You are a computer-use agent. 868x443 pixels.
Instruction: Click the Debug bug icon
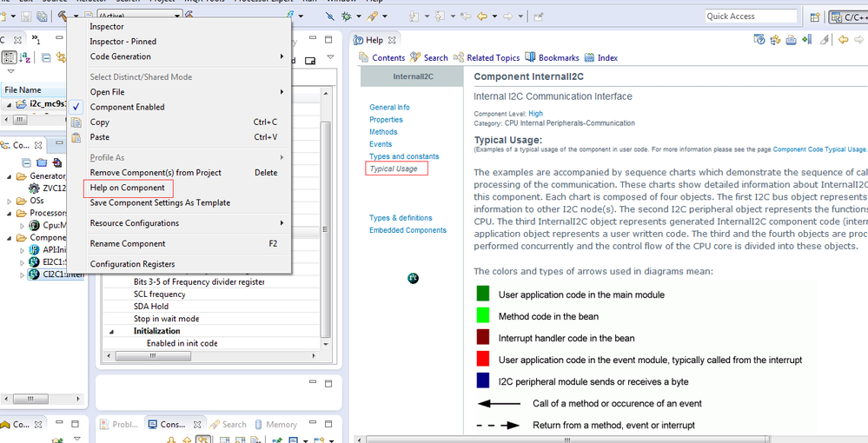tap(347, 17)
